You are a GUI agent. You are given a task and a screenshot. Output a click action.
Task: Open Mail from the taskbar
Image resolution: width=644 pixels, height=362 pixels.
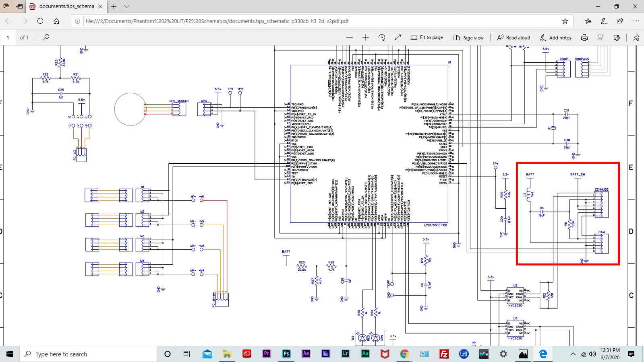[207, 354]
